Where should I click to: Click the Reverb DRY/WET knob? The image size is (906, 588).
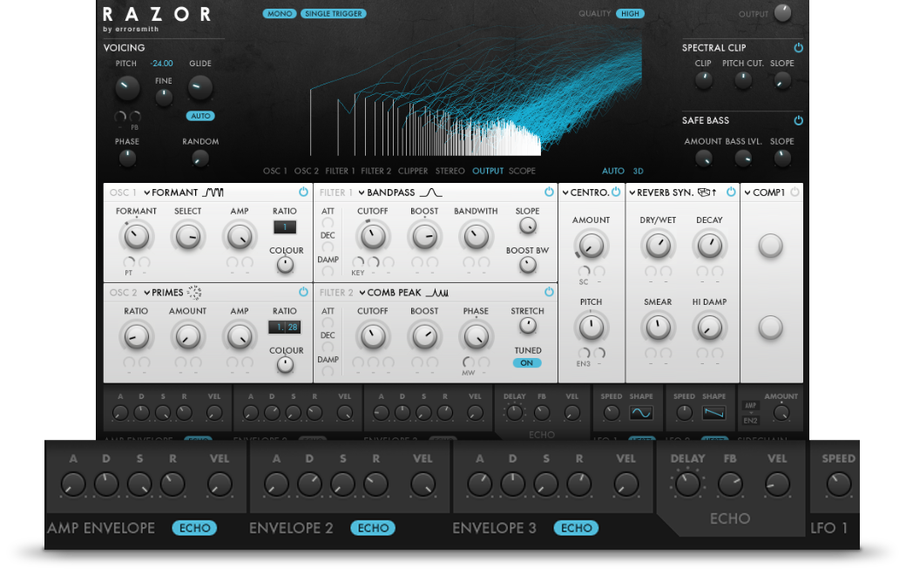pos(658,246)
